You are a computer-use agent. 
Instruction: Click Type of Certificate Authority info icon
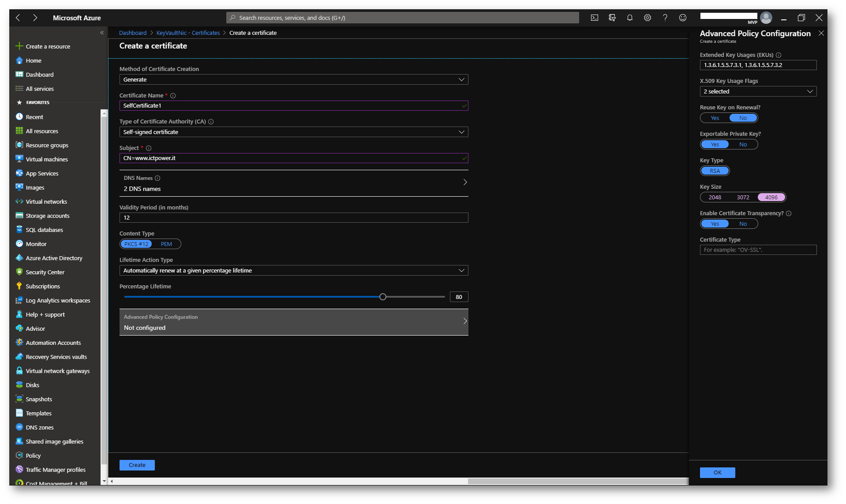coord(211,122)
